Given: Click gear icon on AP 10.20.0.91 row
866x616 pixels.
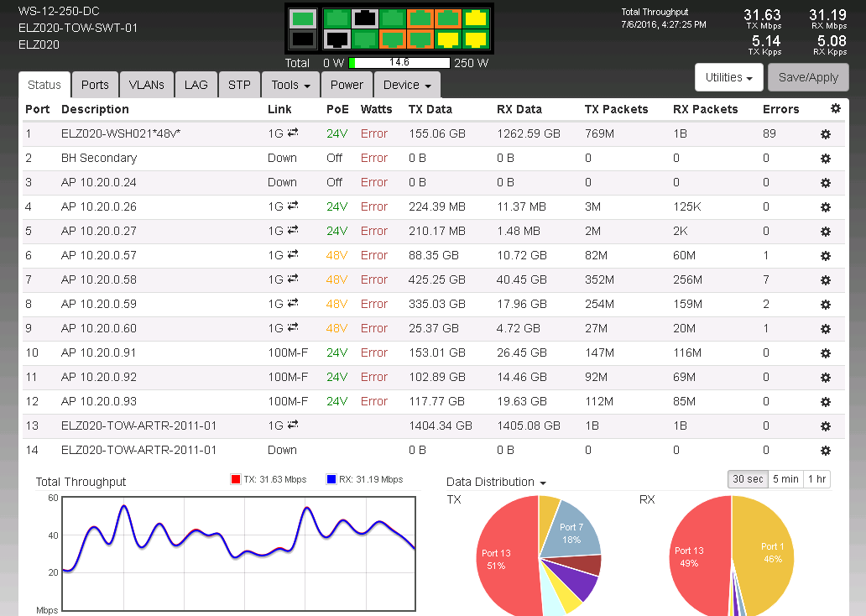Looking at the screenshot, I should point(825,353).
